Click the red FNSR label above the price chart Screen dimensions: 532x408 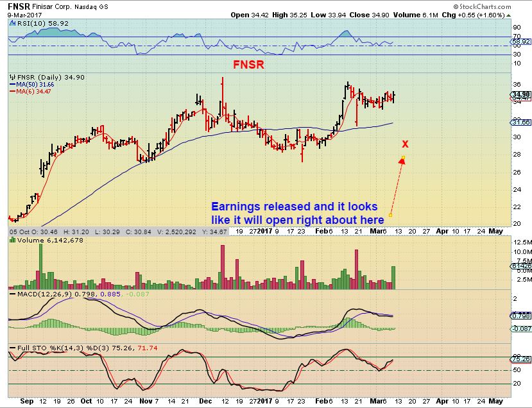coord(248,64)
